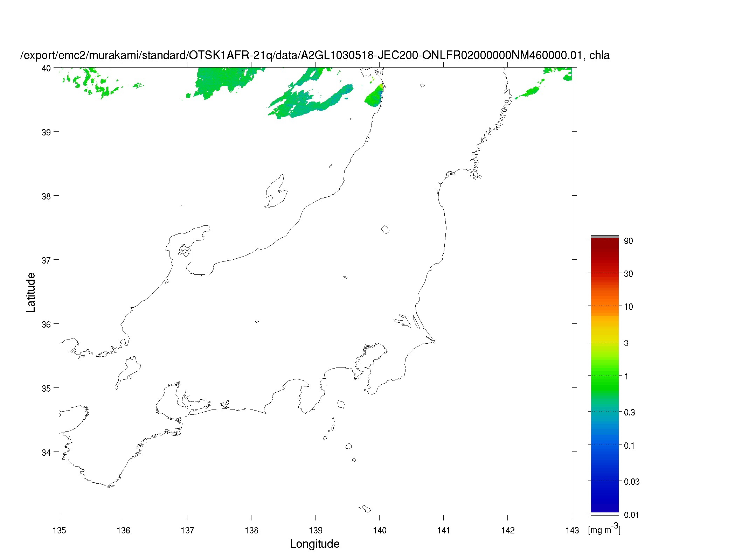Viewport: 735px width, 560px height.
Task: Click the yellow-green chlorophyll patch near longitude 140
Action: click(x=375, y=96)
